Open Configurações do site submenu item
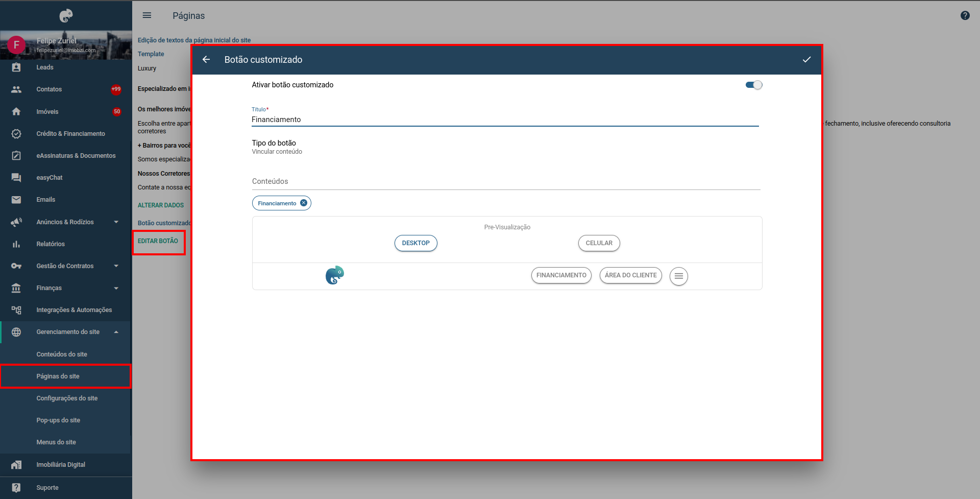This screenshot has height=499, width=980. tap(66, 398)
